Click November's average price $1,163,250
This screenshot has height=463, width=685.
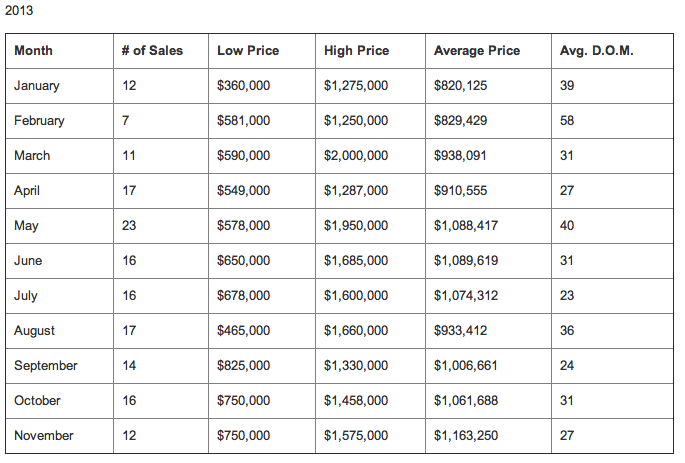pos(466,436)
